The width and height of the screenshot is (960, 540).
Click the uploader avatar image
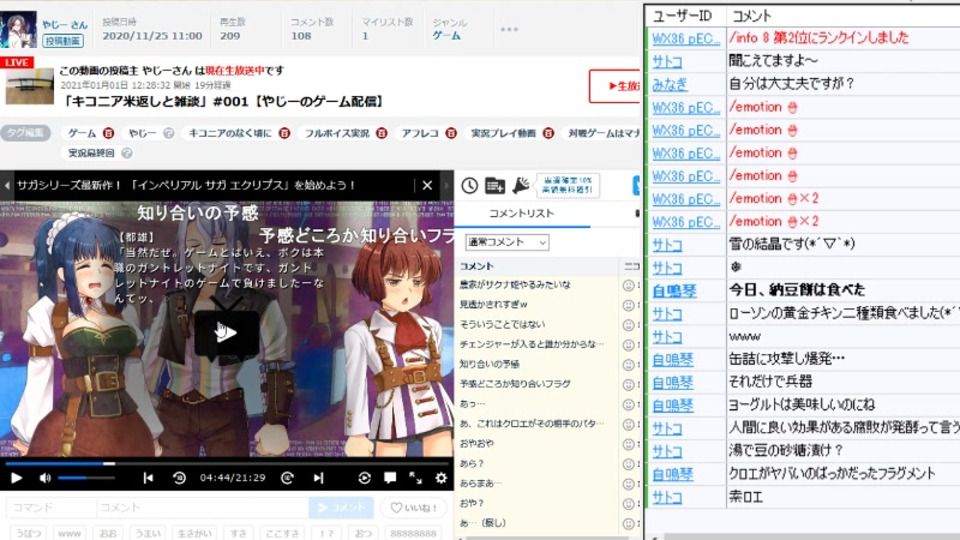[x=18, y=29]
